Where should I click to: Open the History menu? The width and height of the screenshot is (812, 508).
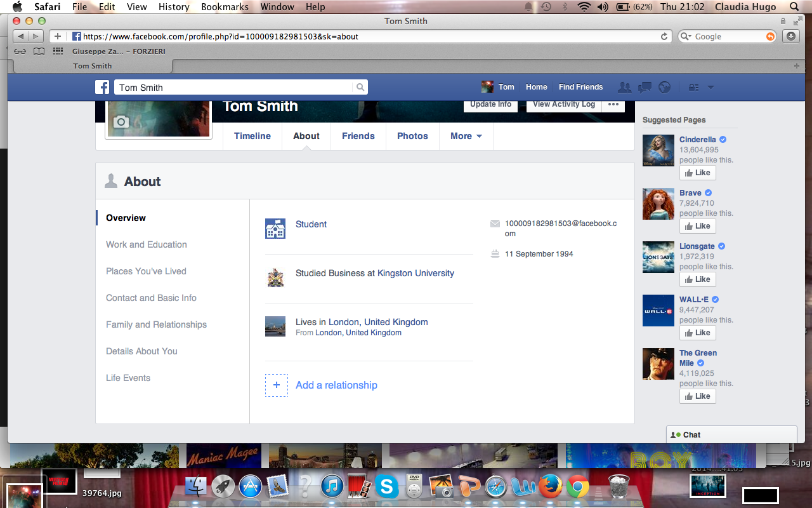174,7
